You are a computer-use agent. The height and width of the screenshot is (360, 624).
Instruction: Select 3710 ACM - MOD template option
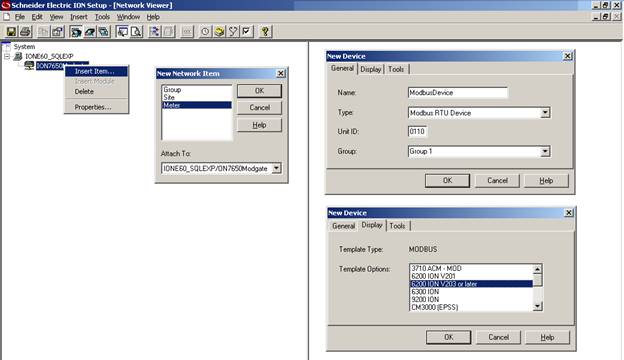pos(471,269)
